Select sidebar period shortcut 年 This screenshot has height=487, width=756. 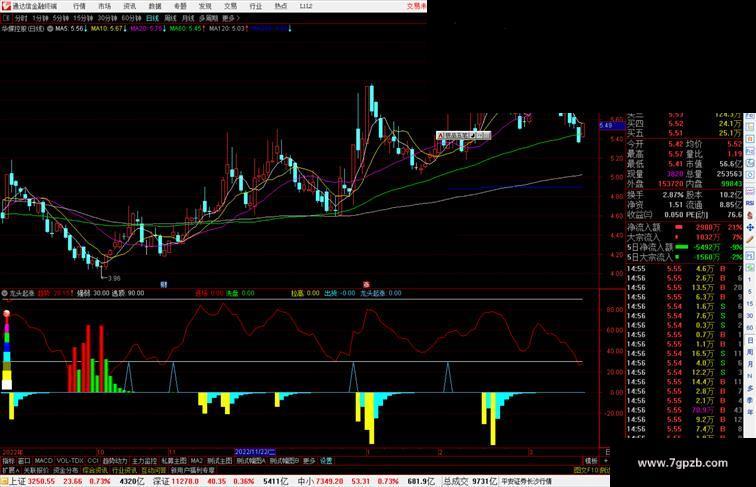(750, 412)
